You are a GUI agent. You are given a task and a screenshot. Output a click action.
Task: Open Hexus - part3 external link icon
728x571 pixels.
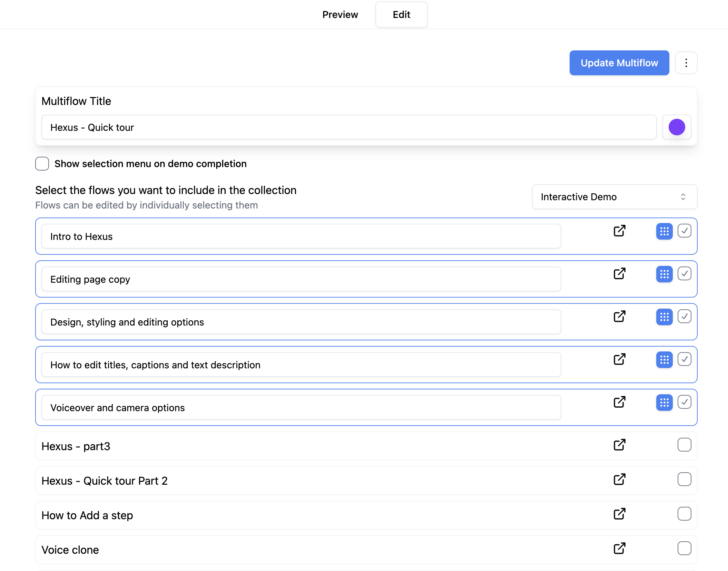tap(620, 445)
